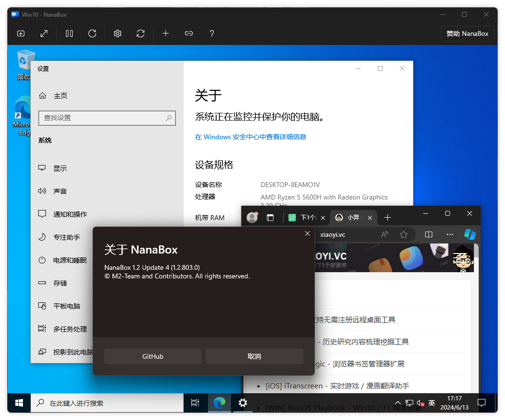Click the AMD Ryzen 5 5600H processor text

(324, 197)
